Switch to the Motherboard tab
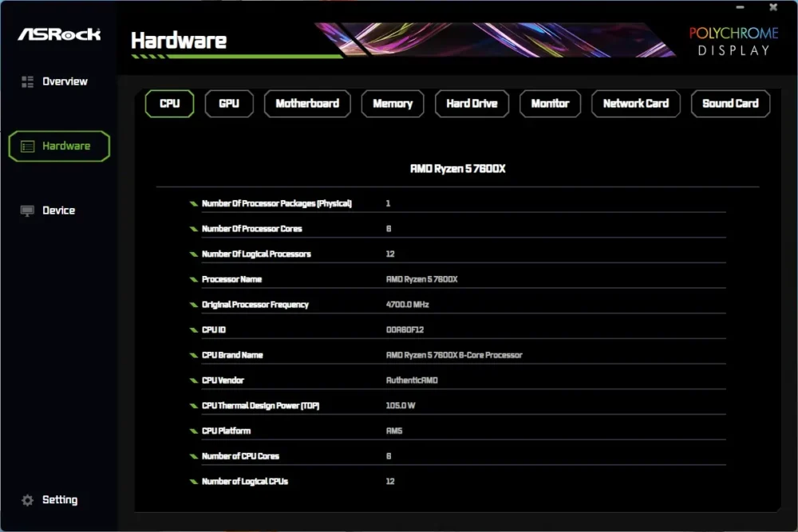The height and width of the screenshot is (532, 798). pos(307,104)
